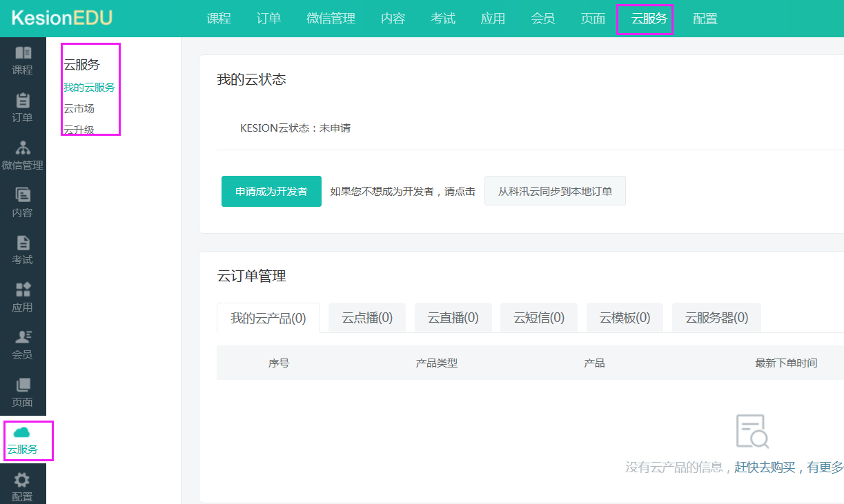Image resolution: width=844 pixels, height=504 pixels.
Task: Open 云市场 in the left submenu
Action: pyautogui.click(x=79, y=109)
